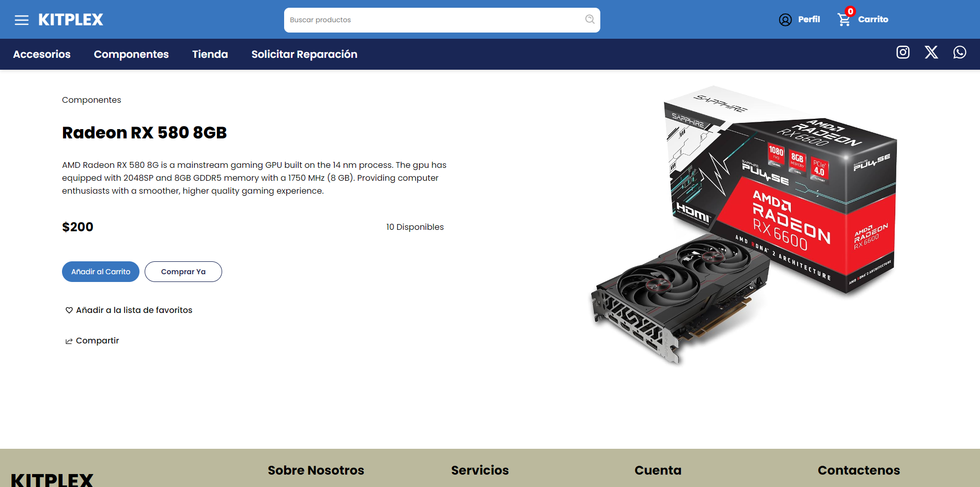This screenshot has height=487, width=980.
Task: Click the heart favorites icon
Action: 69,310
